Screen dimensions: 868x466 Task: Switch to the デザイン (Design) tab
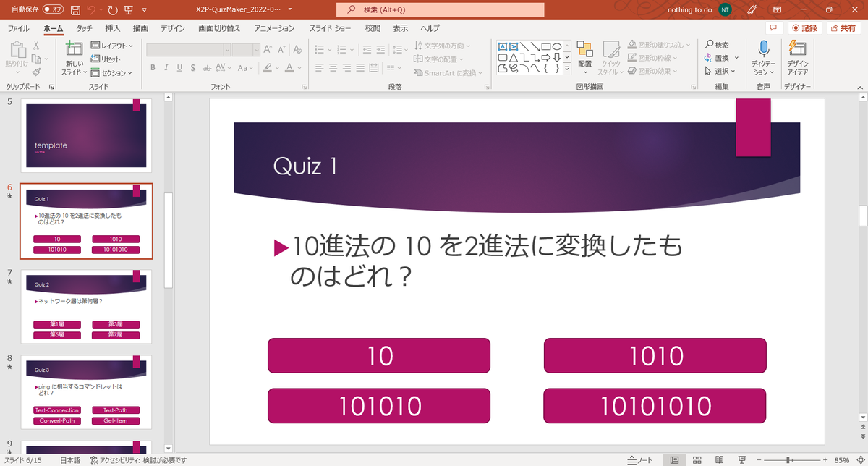pos(173,28)
